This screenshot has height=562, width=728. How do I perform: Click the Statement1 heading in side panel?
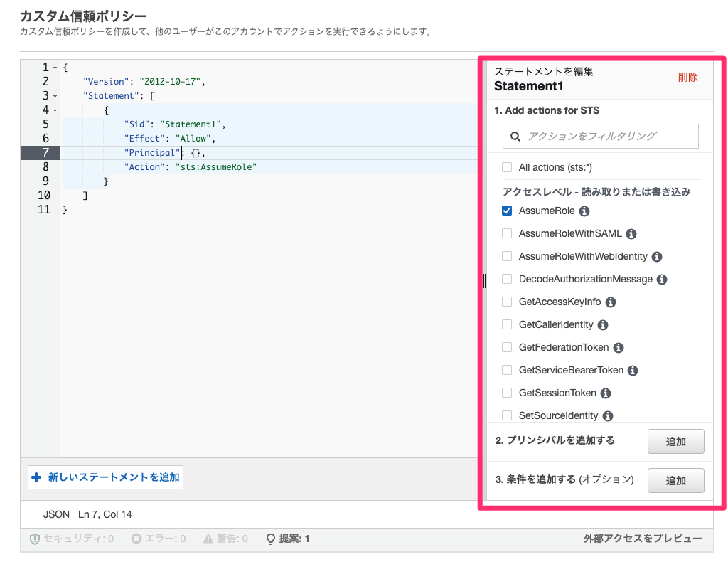point(529,86)
